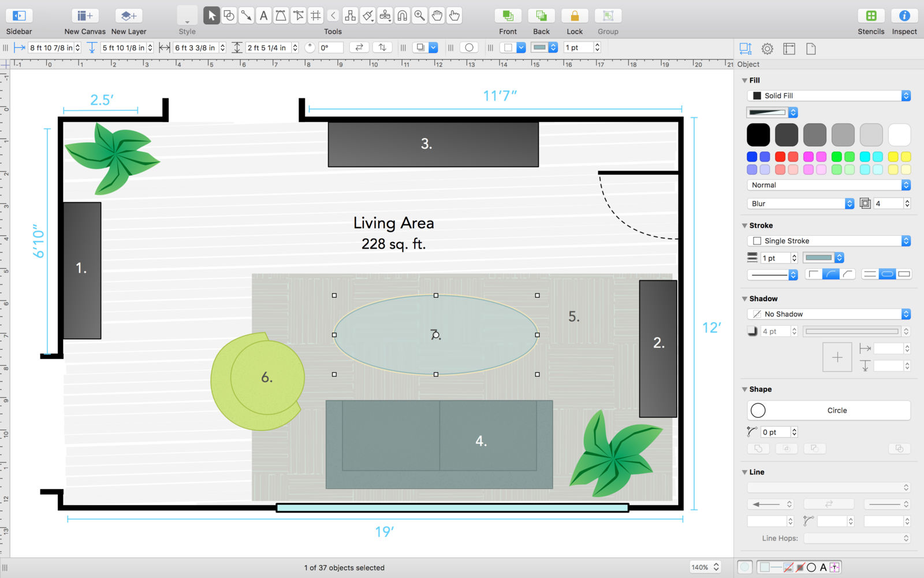This screenshot has height=578, width=924.
Task: Select the Line tool
Action: click(x=246, y=16)
